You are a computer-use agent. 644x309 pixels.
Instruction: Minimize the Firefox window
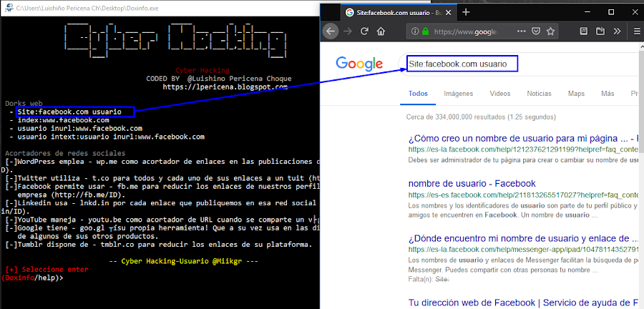(589, 12)
